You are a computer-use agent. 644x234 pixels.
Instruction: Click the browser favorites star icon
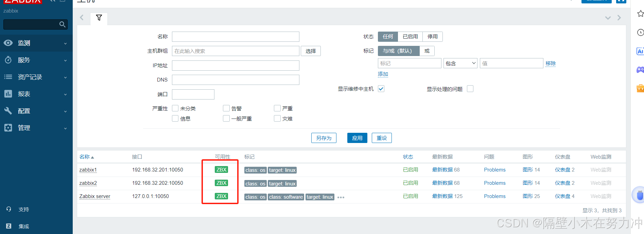[641, 14]
